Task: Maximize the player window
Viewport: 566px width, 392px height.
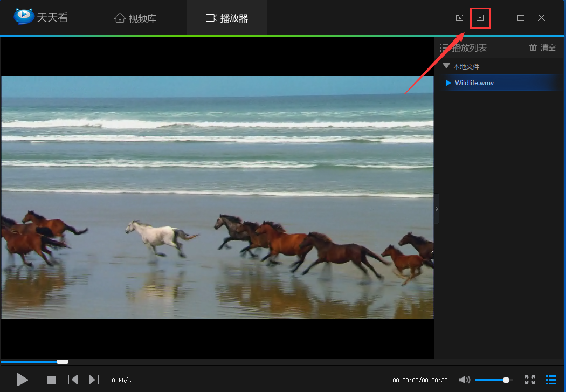Action: point(521,18)
